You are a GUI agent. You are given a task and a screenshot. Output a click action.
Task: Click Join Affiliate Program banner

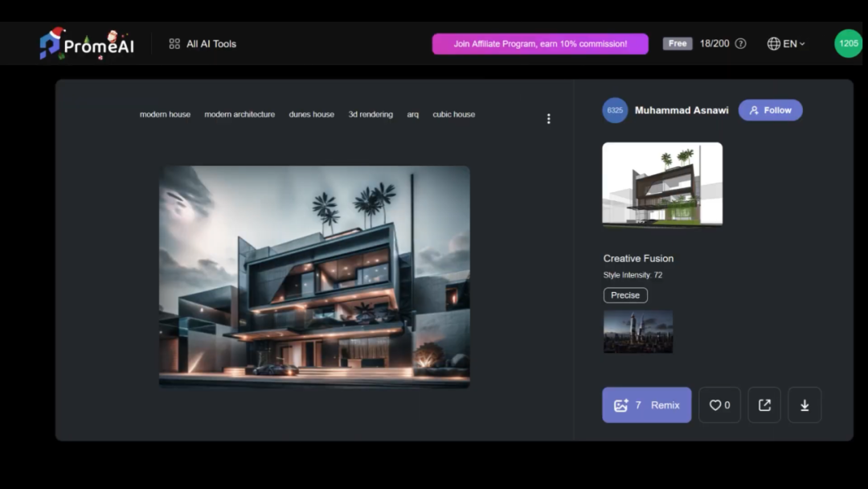coord(540,44)
